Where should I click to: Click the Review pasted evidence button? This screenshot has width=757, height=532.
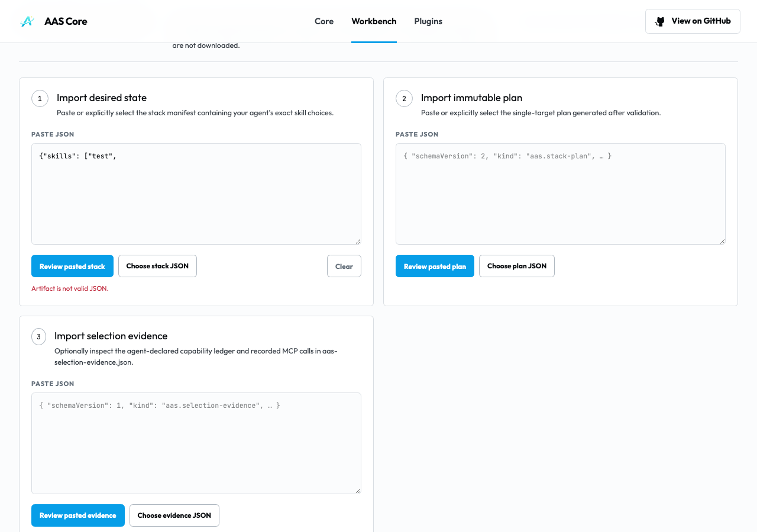pos(78,515)
